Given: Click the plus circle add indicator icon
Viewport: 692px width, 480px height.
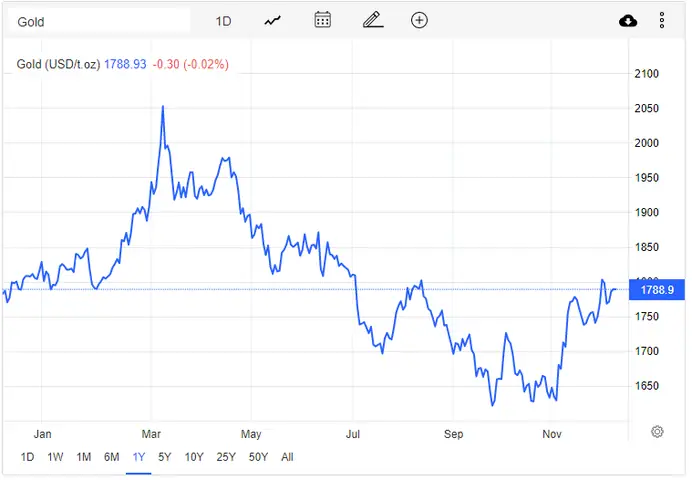Looking at the screenshot, I should [419, 20].
